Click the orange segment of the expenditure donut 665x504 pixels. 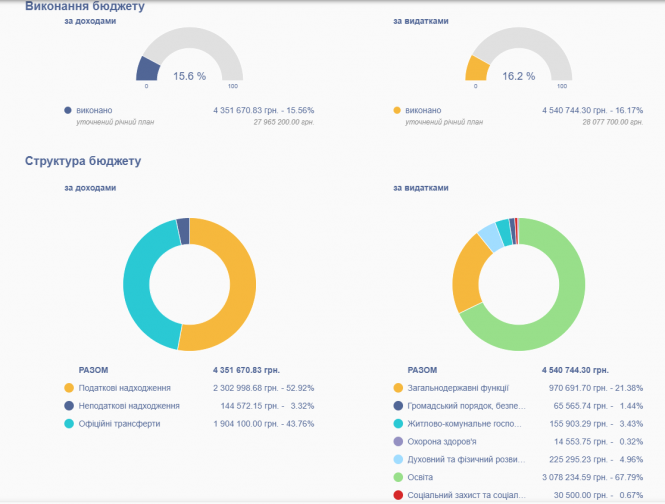pyautogui.click(x=466, y=272)
